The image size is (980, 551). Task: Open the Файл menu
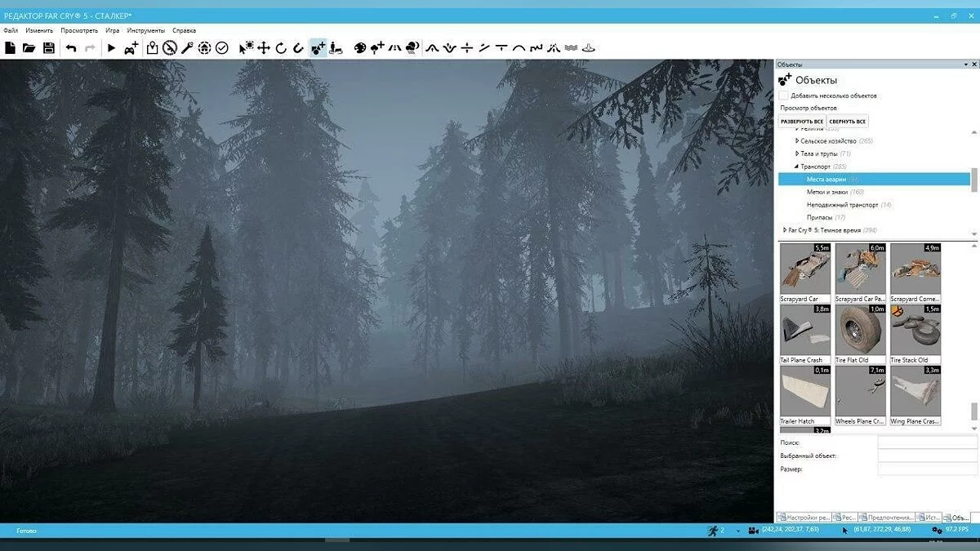tap(11, 30)
